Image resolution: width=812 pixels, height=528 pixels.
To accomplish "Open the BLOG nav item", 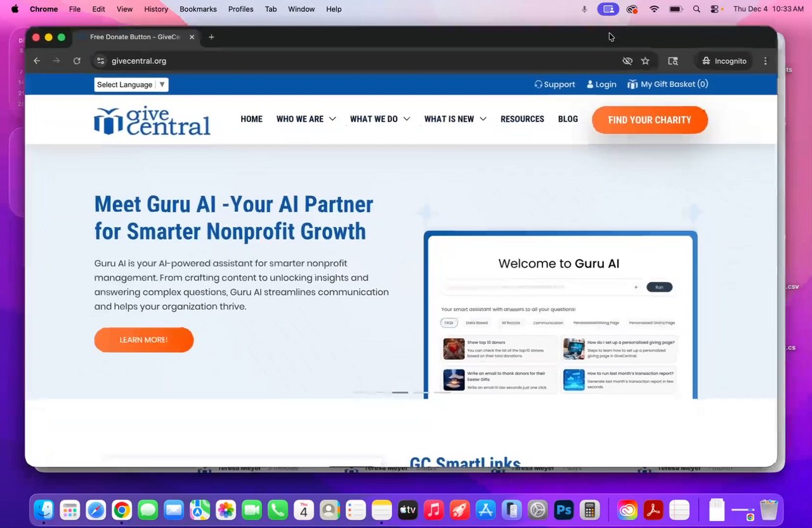I will pyautogui.click(x=568, y=119).
